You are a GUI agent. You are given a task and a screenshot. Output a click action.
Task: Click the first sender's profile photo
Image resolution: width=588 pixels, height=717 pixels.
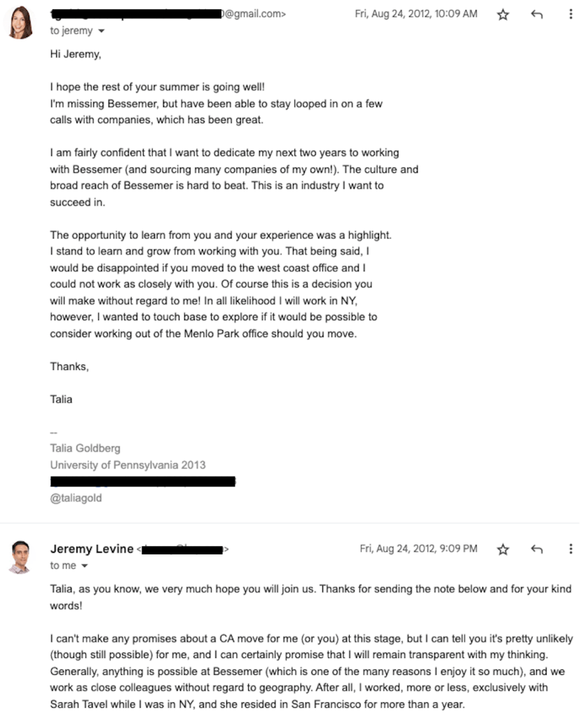[x=20, y=22]
